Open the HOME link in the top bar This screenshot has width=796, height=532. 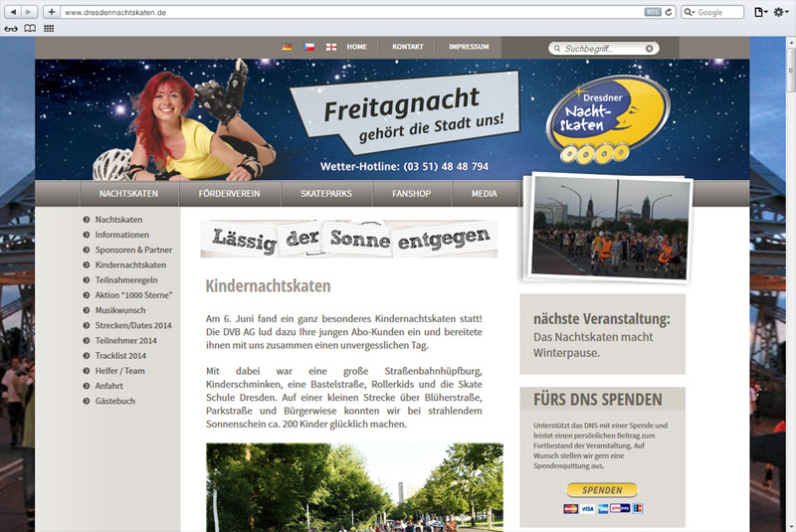pyautogui.click(x=356, y=47)
